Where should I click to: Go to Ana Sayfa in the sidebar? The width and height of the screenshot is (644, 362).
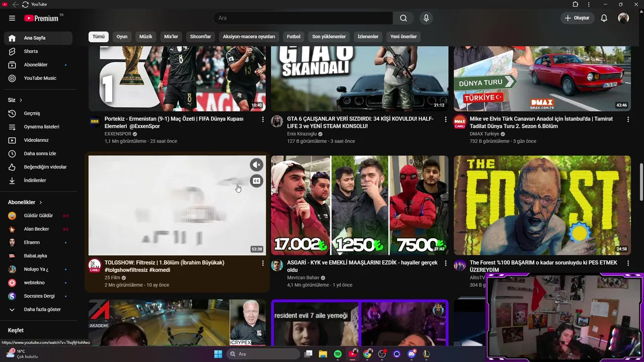38,38
